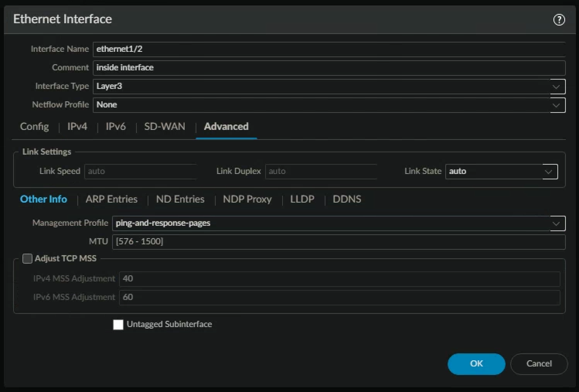Go to the DDNS sub-tab

347,199
